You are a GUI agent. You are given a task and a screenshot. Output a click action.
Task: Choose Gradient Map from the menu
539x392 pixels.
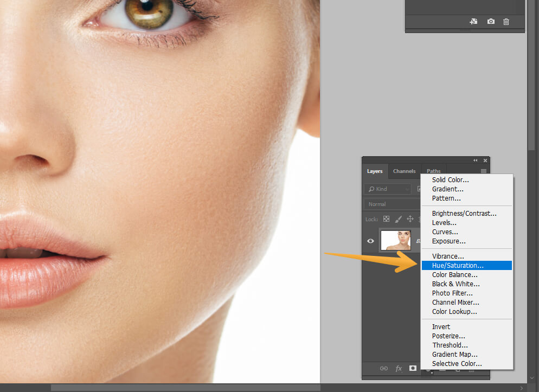pyautogui.click(x=454, y=354)
